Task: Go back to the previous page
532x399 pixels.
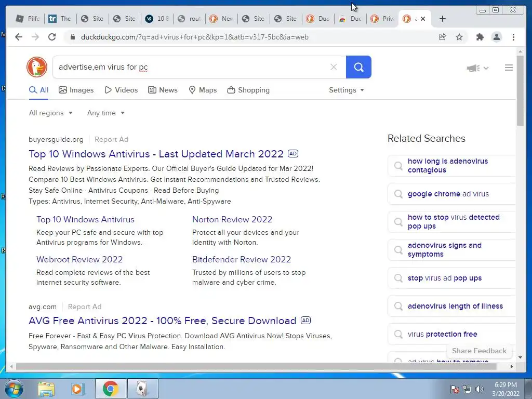Action: pos(19,37)
